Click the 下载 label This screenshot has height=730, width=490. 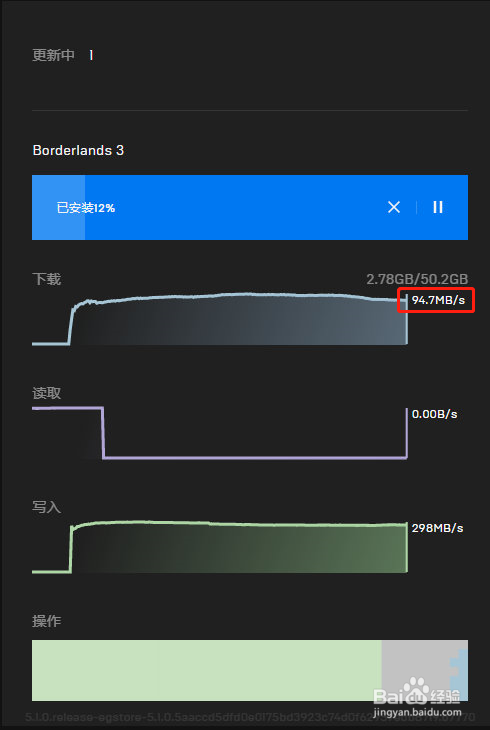tap(47, 279)
